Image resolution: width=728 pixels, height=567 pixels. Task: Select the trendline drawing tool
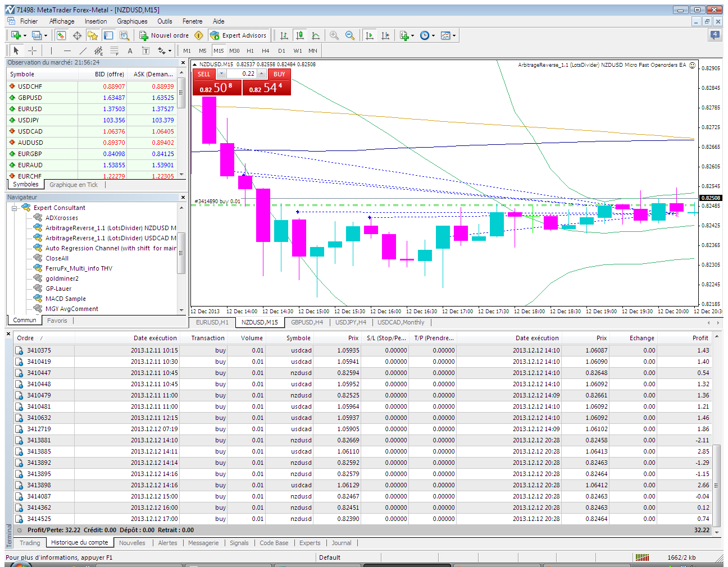83,51
